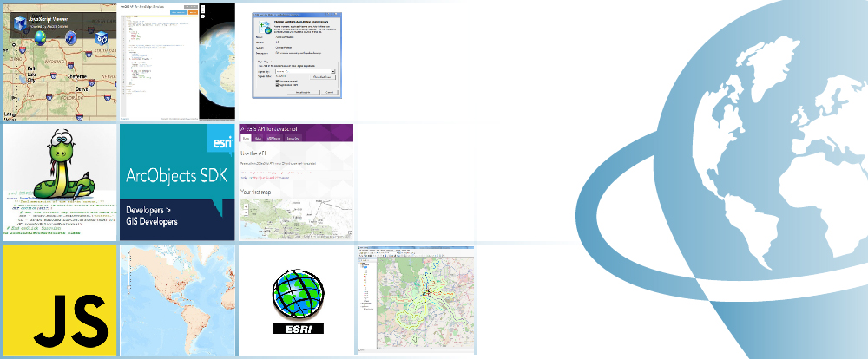Click the JavaScript Viewer cube logo
This screenshot has width=868, height=359.
point(20,23)
